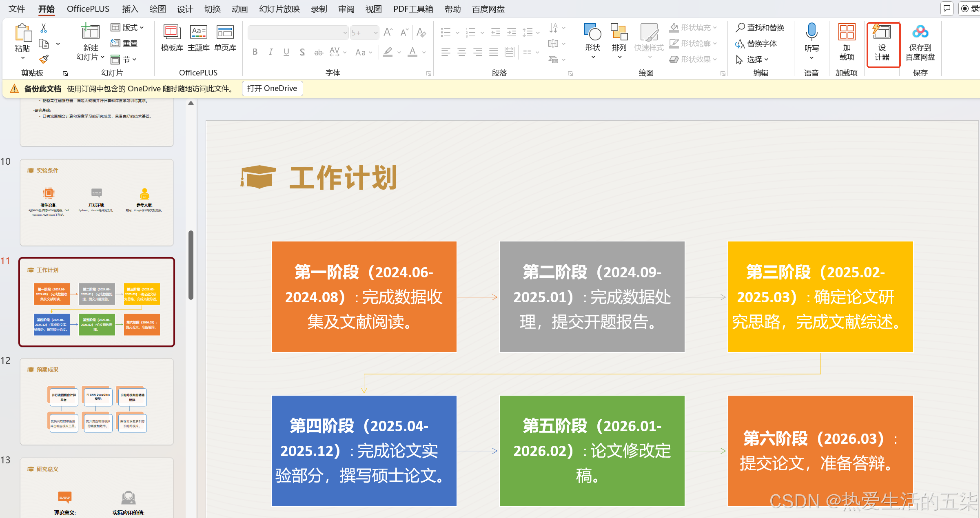The image size is (980, 518).
Task: Click the Cut scissors icon
Action: click(44, 28)
